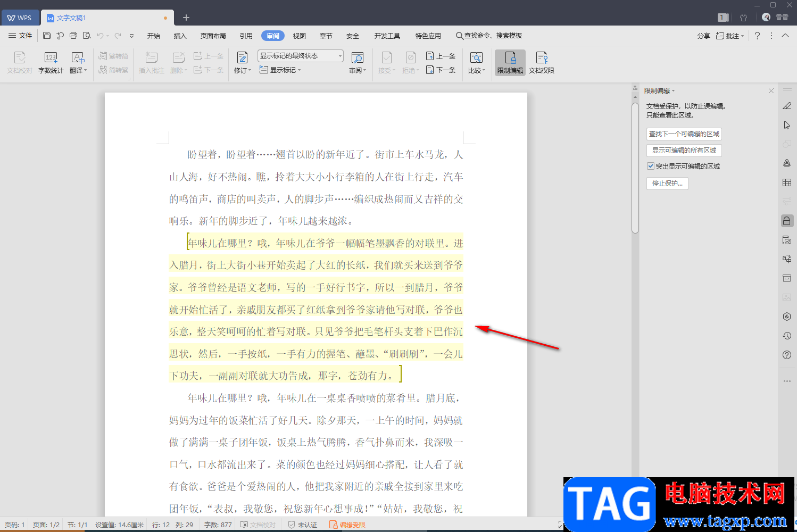
Task: Click 查找下一个可编辑的区域 button
Action: click(x=684, y=134)
